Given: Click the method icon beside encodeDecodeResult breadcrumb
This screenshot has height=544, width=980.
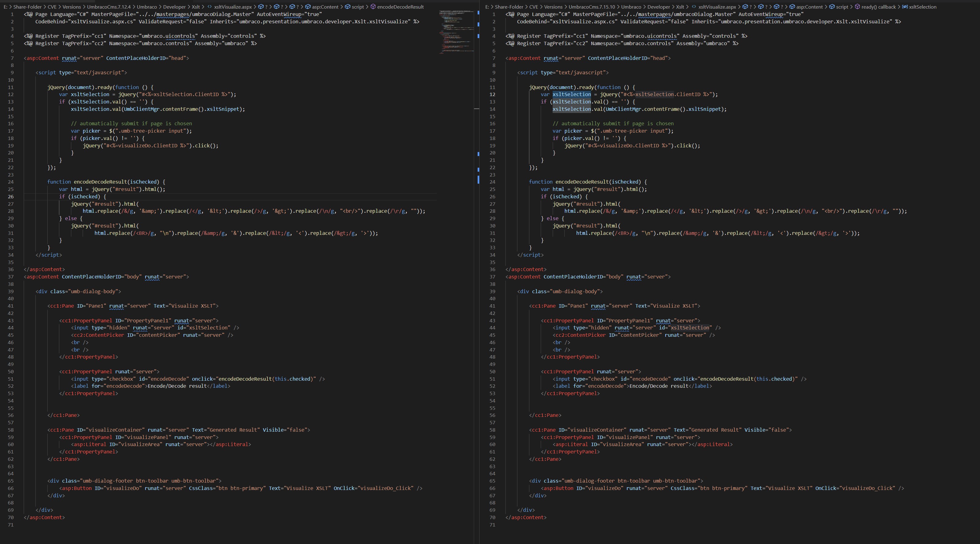Looking at the screenshot, I should pos(373,7).
